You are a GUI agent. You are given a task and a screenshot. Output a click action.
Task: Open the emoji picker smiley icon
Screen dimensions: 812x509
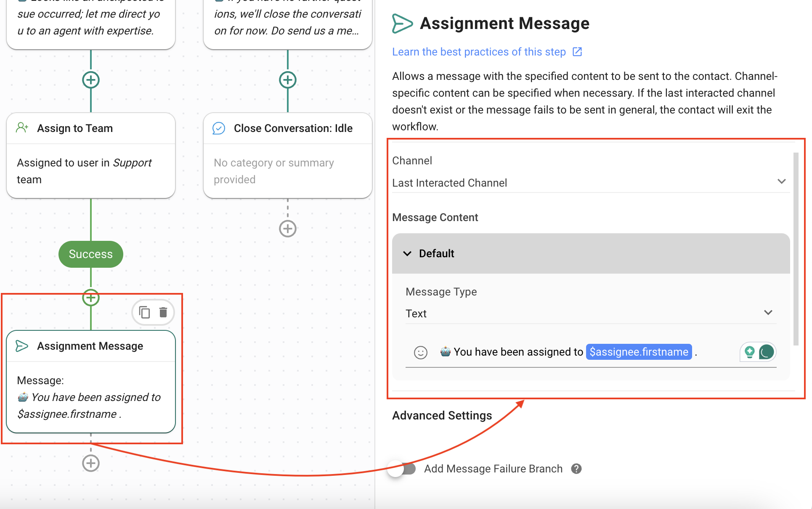420,352
